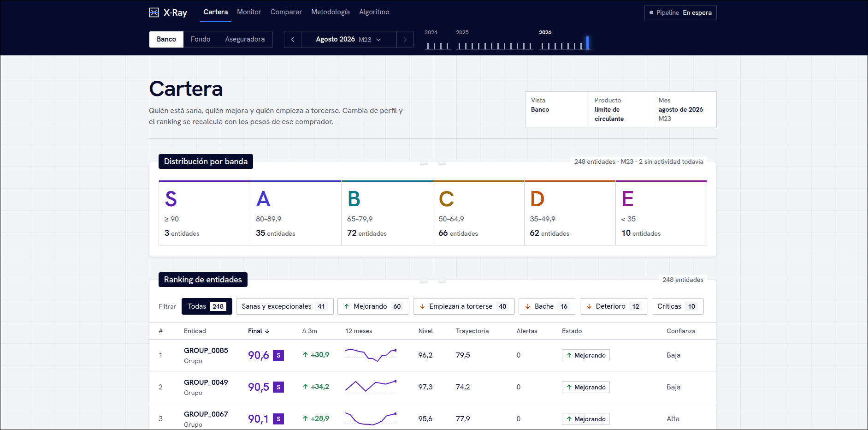Click the Mejorando status of GROUP_0085
This screenshot has width=868, height=430.
pos(586,355)
